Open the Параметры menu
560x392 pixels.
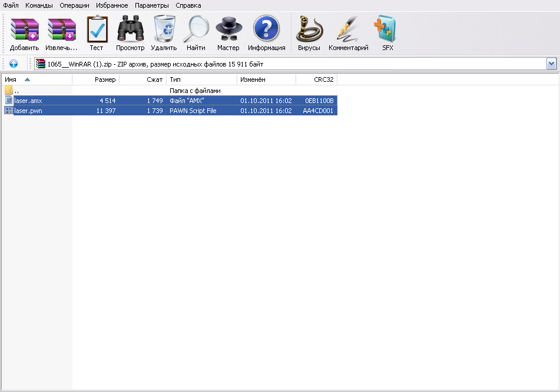tap(151, 5)
